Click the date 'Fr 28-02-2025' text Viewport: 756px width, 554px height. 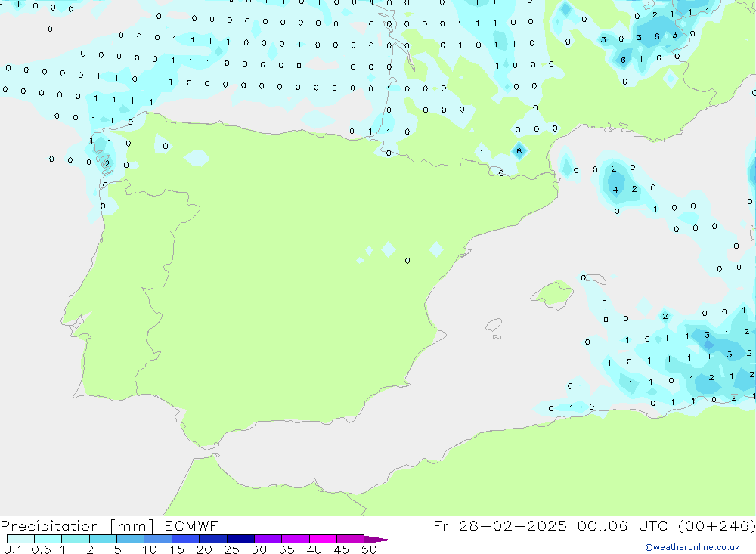point(500,526)
